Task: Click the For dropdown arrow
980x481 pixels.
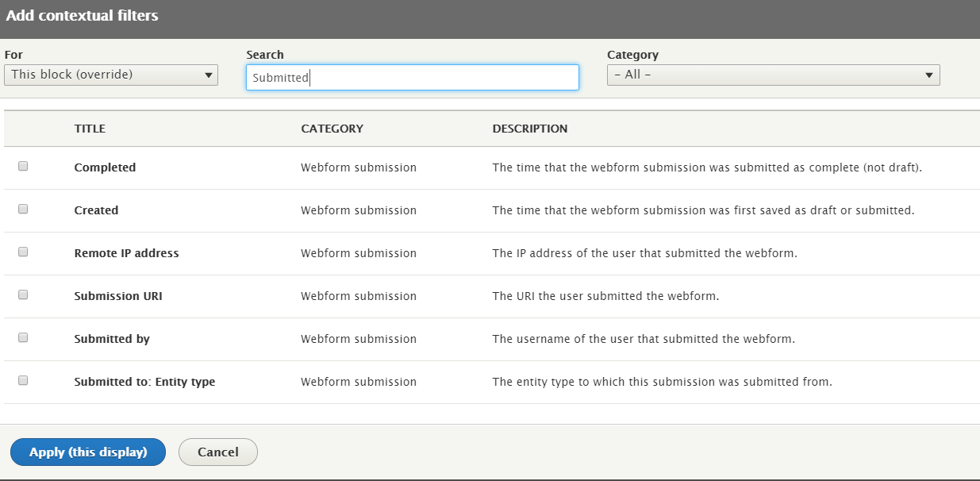Action: coord(209,75)
